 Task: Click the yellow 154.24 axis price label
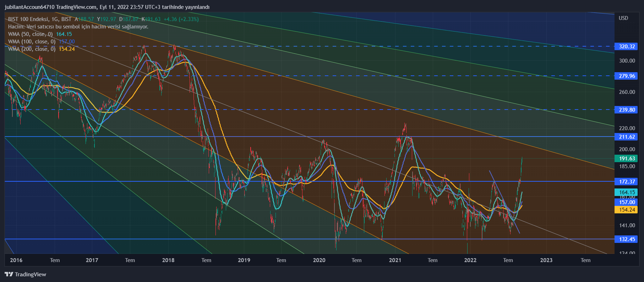click(627, 210)
